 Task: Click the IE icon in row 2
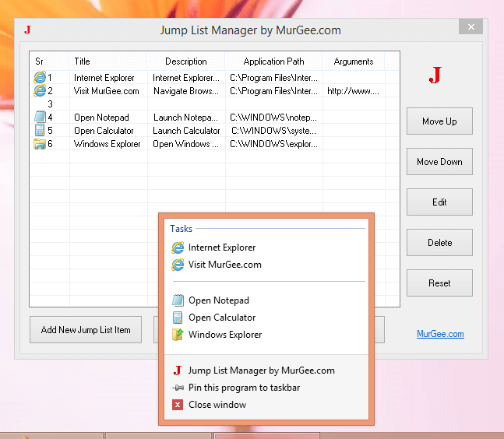point(40,90)
